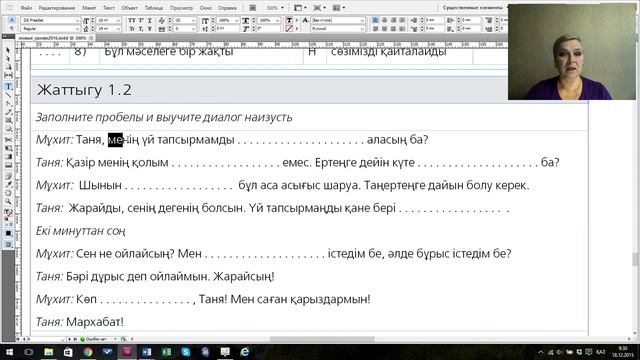
Task: Click the horizontal scrollbar thumb
Action: (322, 339)
